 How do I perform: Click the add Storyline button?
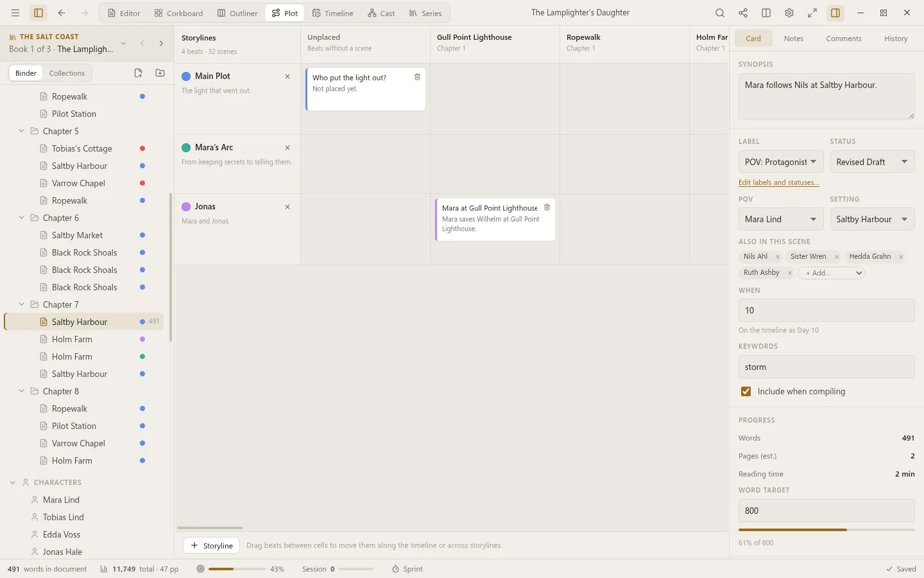[x=212, y=545]
